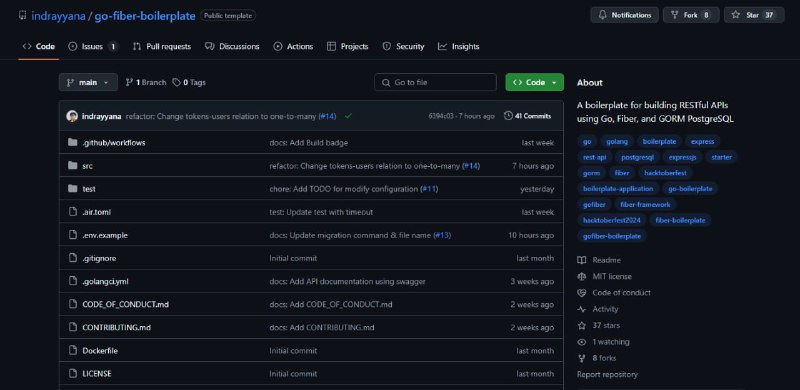800x390 pixels.
Task: Open pull request #11 link in test row
Action: pos(429,189)
